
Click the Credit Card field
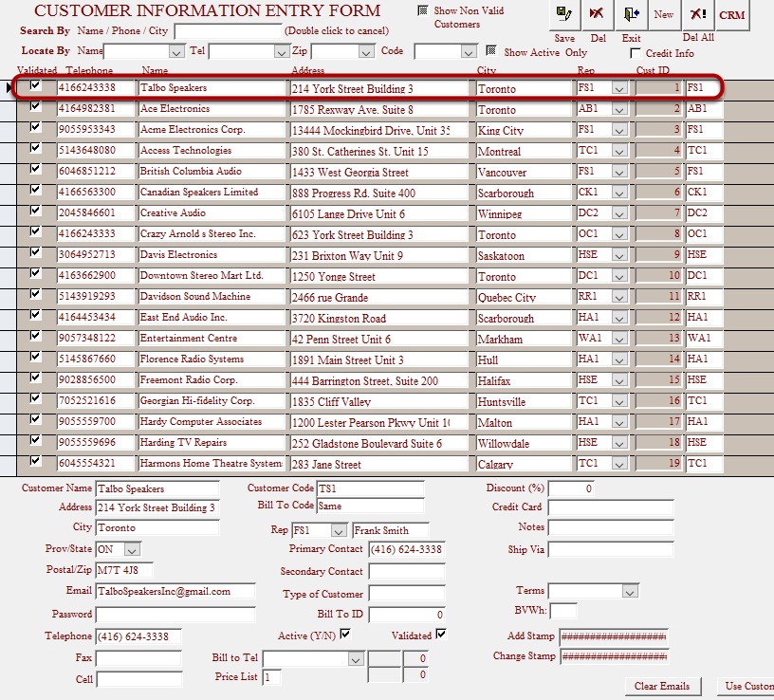tap(611, 507)
